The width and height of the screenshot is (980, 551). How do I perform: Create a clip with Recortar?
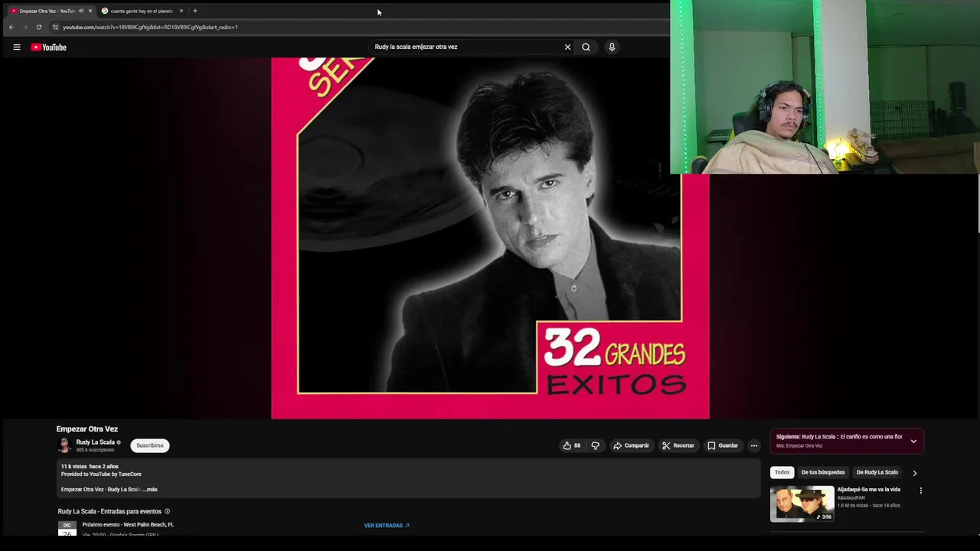(x=678, y=445)
